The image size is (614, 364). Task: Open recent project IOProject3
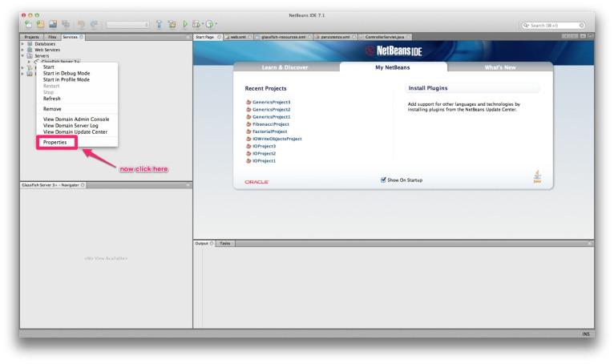pos(264,146)
